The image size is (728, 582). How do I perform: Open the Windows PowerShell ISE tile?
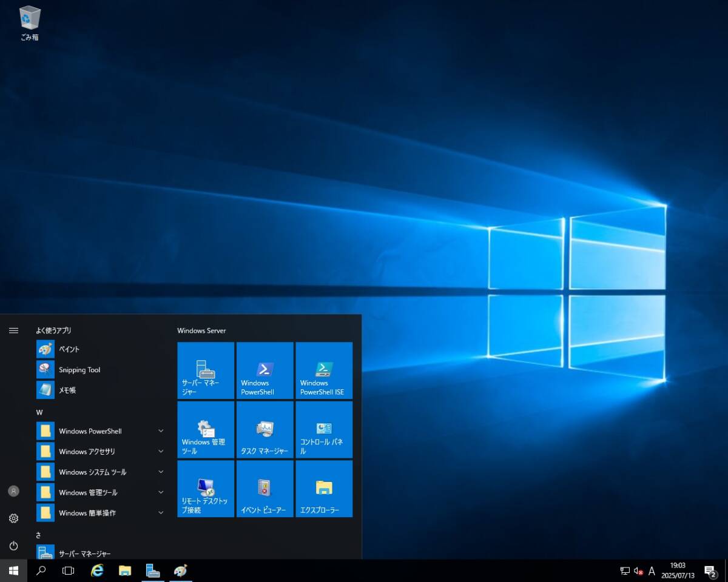[324, 370]
